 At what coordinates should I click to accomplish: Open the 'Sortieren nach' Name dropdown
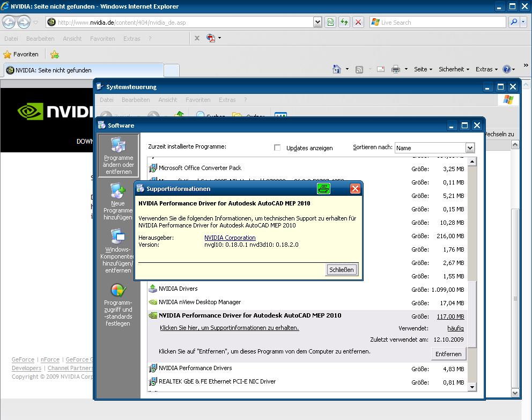[x=470, y=148]
